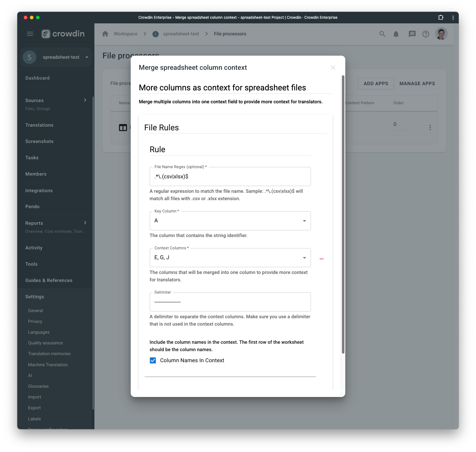The image size is (476, 452).
Task: Open the file processor row options menu
Action: click(x=430, y=128)
